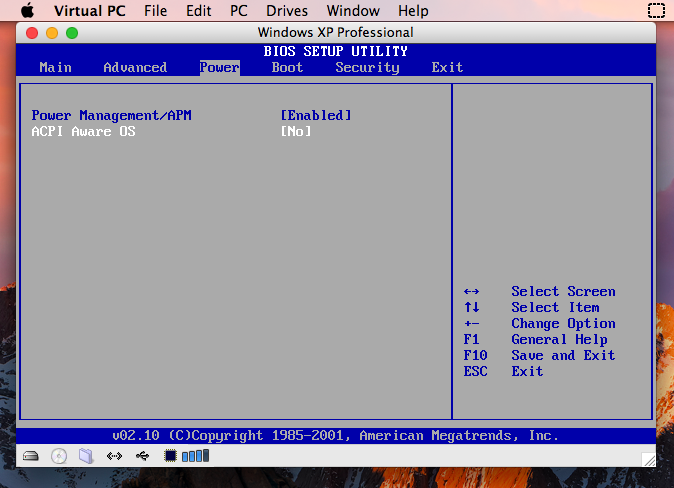
Task: Switch to the Exit BIOS tab
Action: pos(447,68)
